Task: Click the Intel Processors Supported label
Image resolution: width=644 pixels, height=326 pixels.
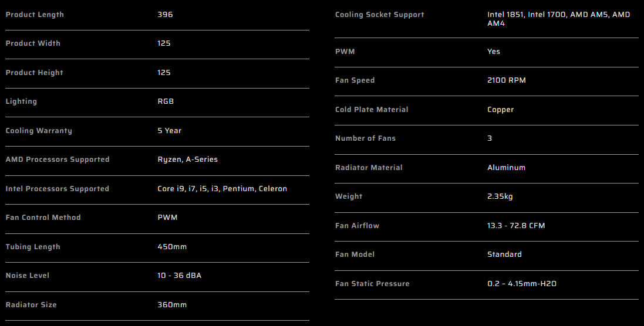Action: click(x=58, y=189)
